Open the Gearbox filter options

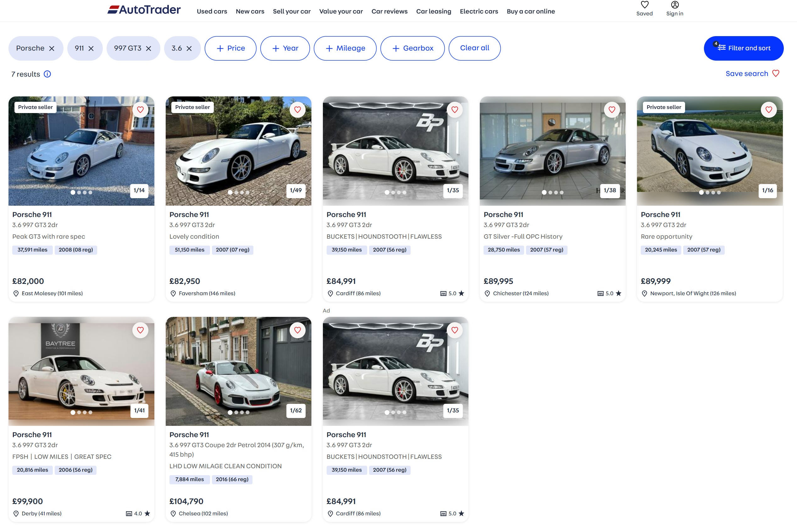(412, 48)
